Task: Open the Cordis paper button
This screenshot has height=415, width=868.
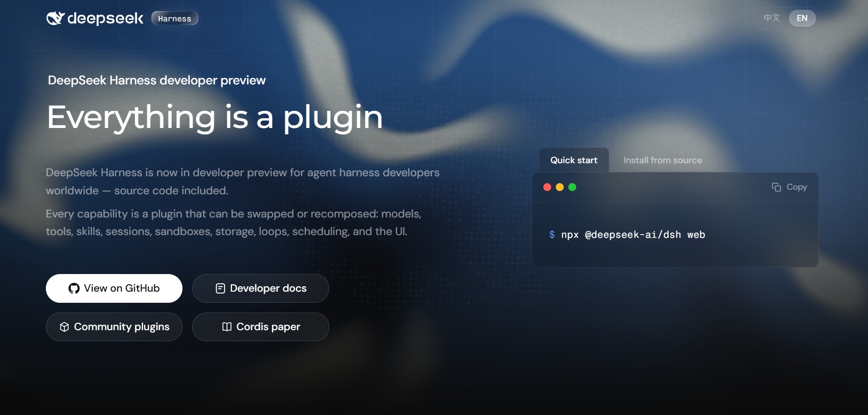Action: pos(261,327)
